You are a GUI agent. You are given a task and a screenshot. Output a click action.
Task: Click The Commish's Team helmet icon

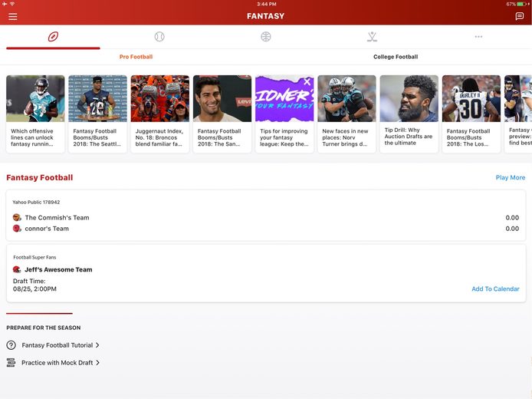click(17, 217)
